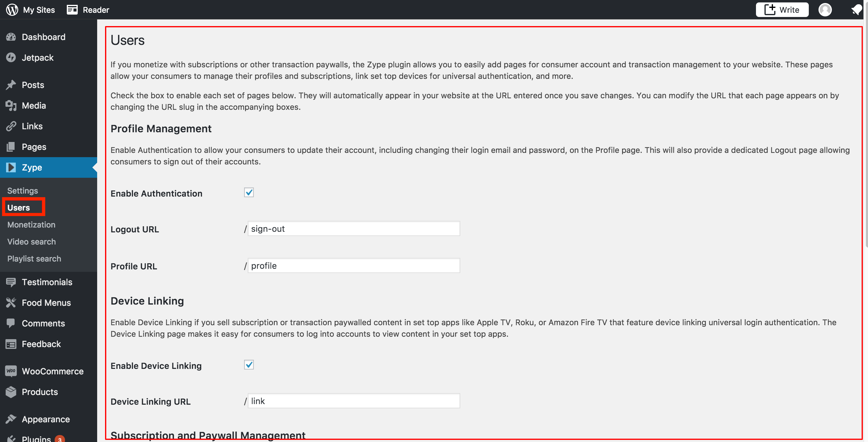Screen dimensions: 868x442
Task: Open Zype Playlist search submenu
Action: [34, 258]
